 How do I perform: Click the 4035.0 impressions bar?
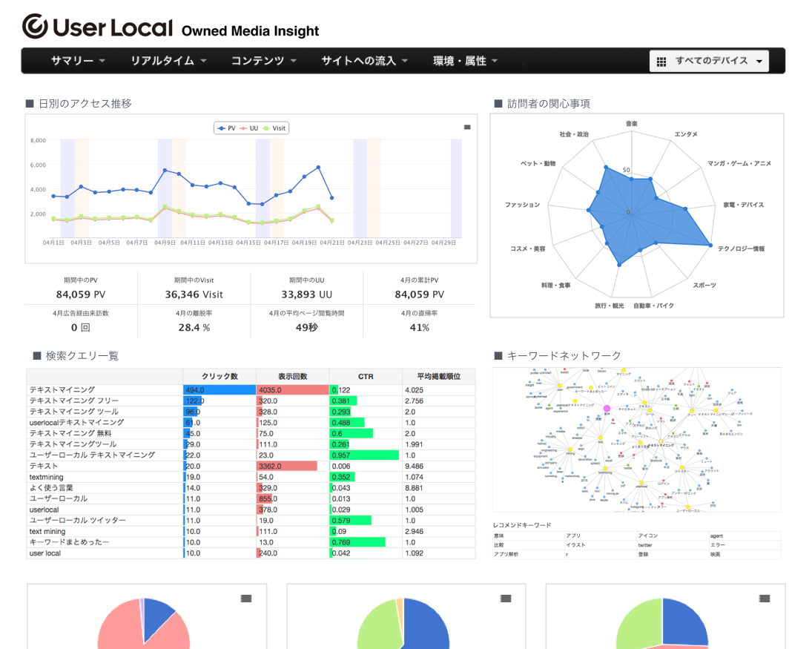(293, 390)
